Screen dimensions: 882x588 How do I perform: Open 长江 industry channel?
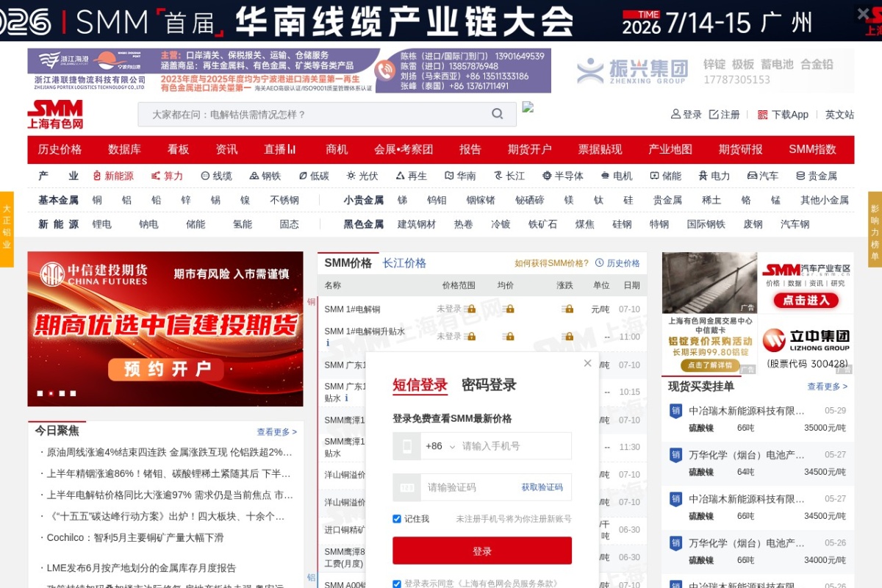pos(509,176)
